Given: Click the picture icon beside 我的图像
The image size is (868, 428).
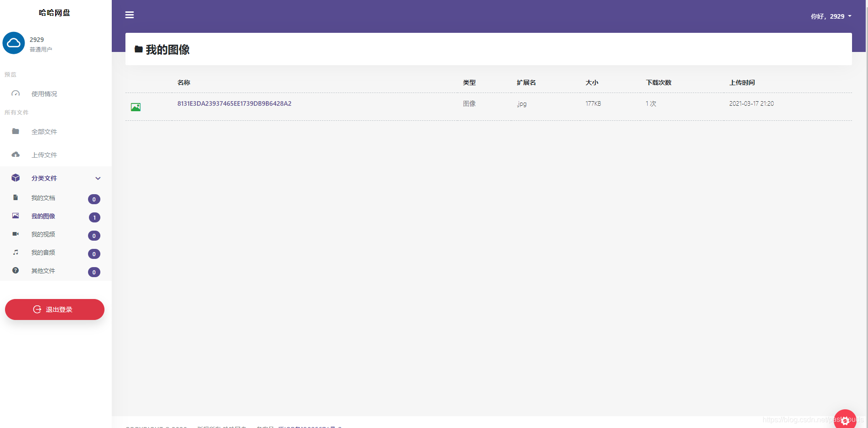Looking at the screenshot, I should click(x=16, y=216).
